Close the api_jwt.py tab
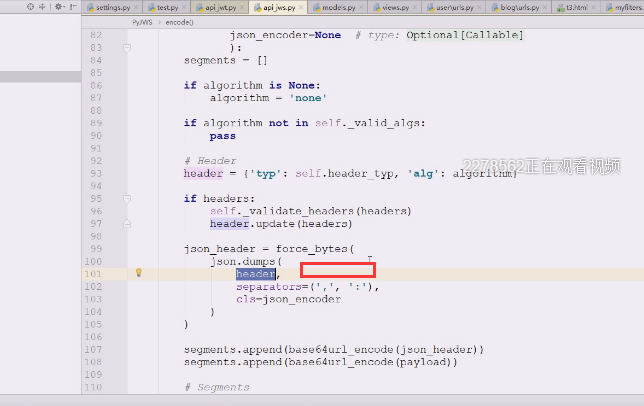Screen dimensions: 644x406 click(x=242, y=7)
